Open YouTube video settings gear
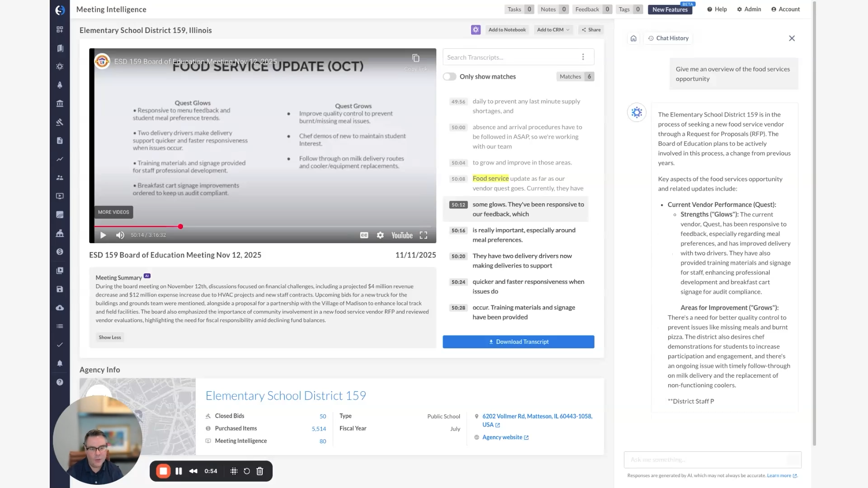 pos(380,235)
